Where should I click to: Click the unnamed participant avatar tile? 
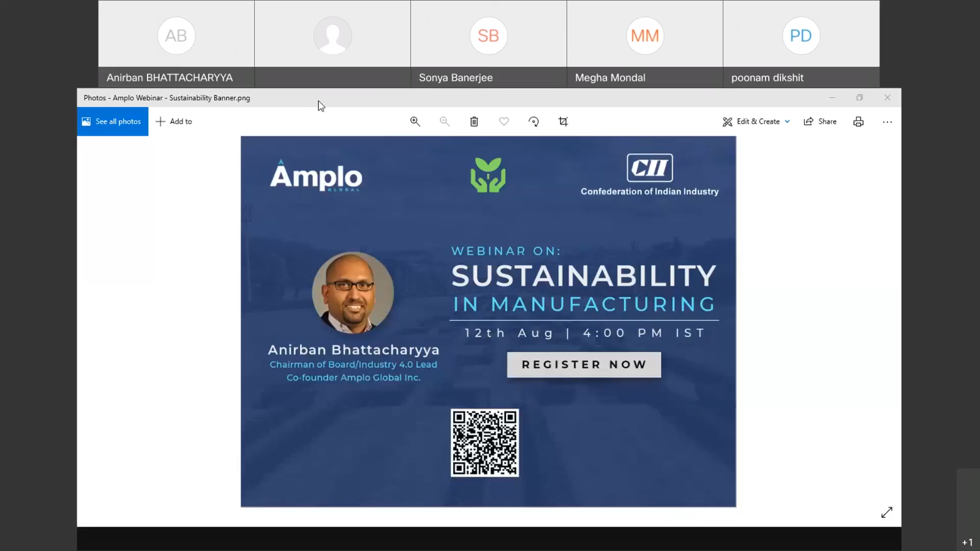pyautogui.click(x=333, y=44)
